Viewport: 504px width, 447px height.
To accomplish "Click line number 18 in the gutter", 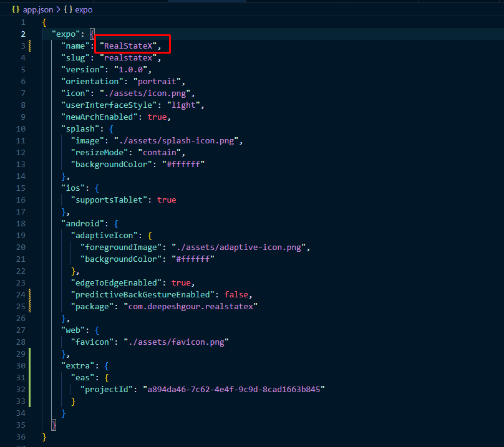I will pyautogui.click(x=22, y=223).
